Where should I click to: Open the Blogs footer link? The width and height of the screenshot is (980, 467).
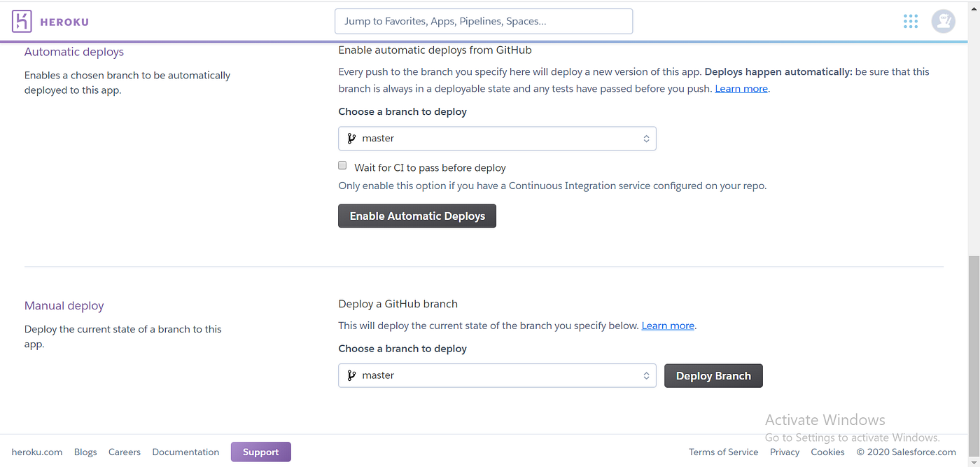(x=85, y=452)
